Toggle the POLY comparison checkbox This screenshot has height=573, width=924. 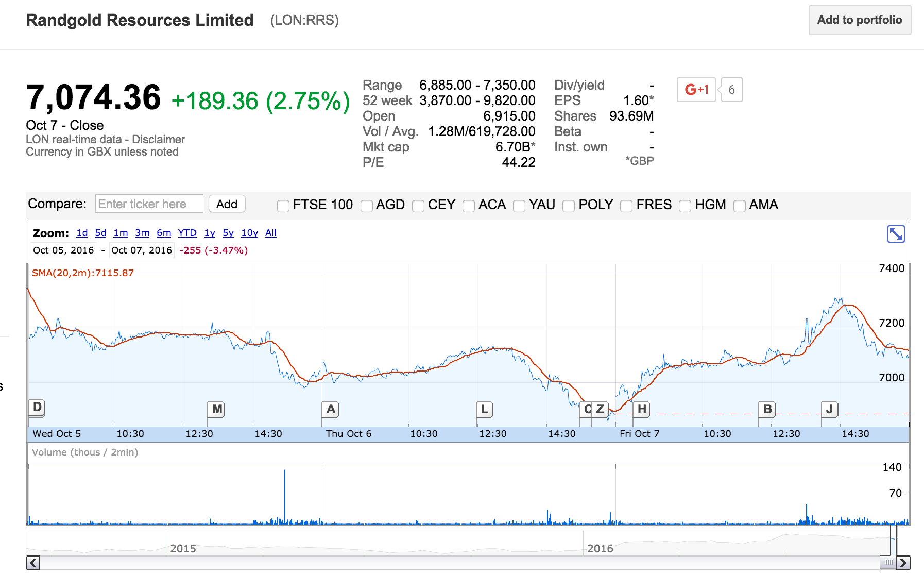pos(569,206)
